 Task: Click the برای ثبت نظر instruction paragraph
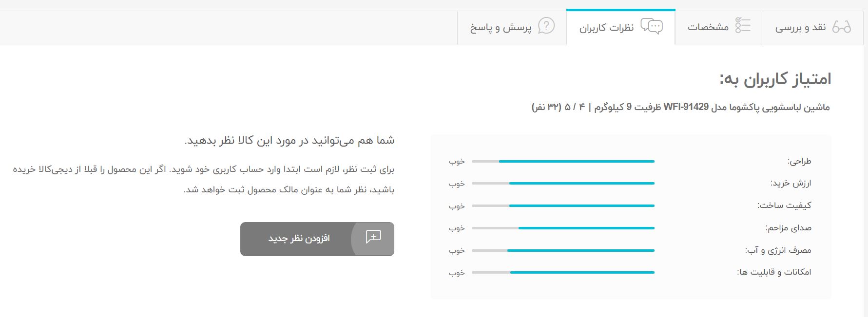click(204, 179)
